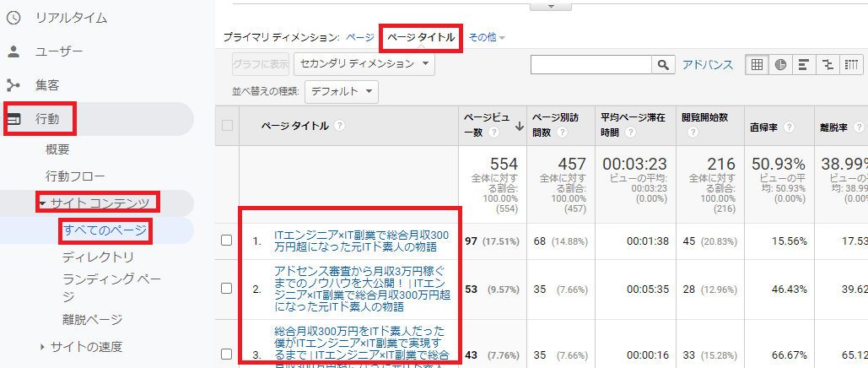This screenshot has height=368, width=868.
Task: Switch to data table view icon
Action: [x=757, y=64]
